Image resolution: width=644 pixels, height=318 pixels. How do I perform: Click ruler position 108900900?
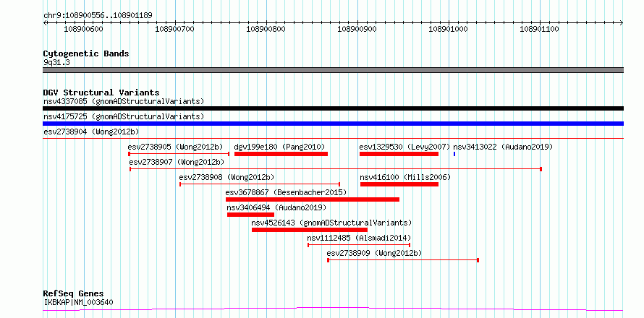[357, 29]
